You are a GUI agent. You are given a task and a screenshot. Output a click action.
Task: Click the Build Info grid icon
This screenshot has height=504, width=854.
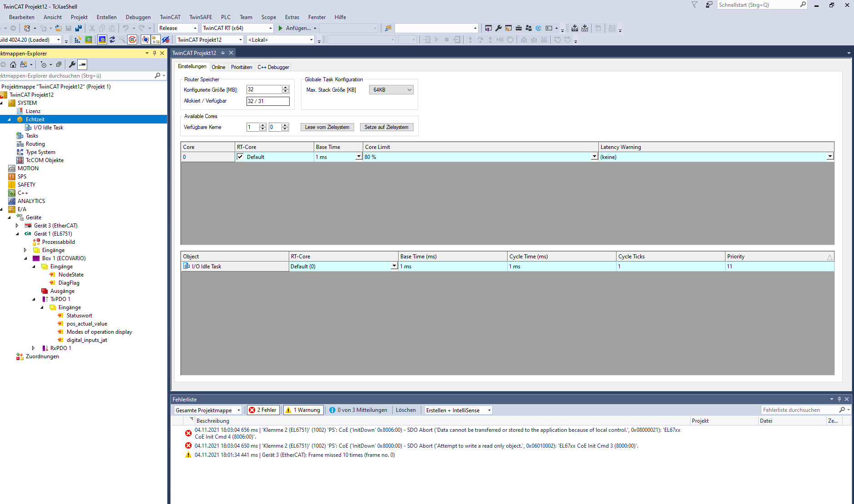(x=612, y=28)
